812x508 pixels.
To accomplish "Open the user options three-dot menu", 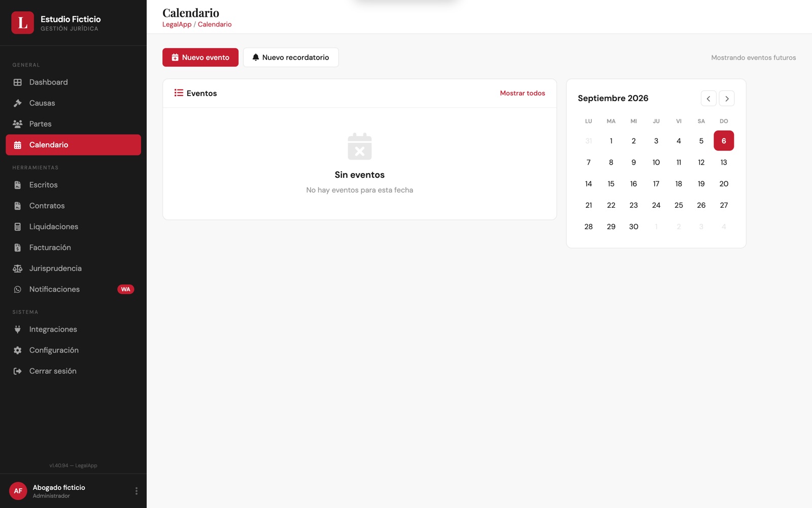I will (x=136, y=491).
